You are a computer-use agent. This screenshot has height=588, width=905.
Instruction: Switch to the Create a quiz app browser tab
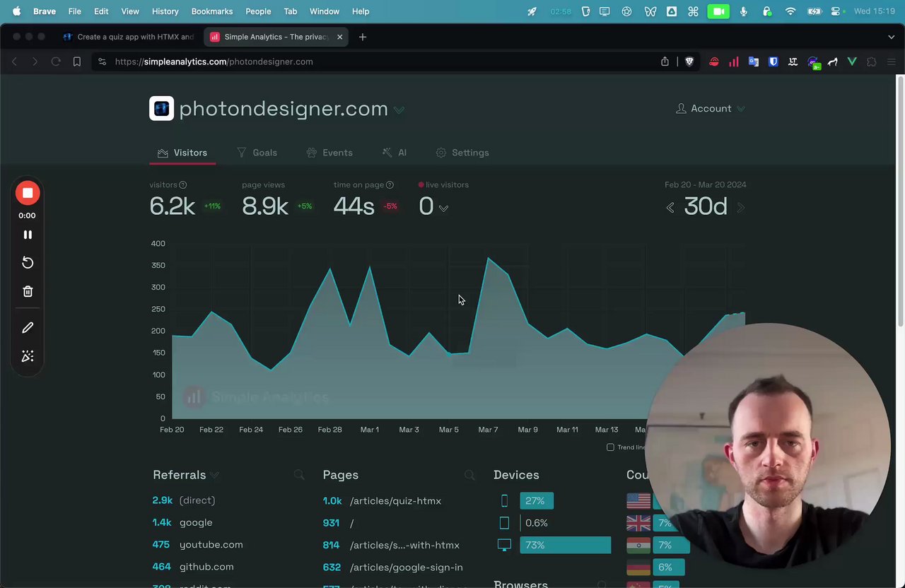pos(129,37)
